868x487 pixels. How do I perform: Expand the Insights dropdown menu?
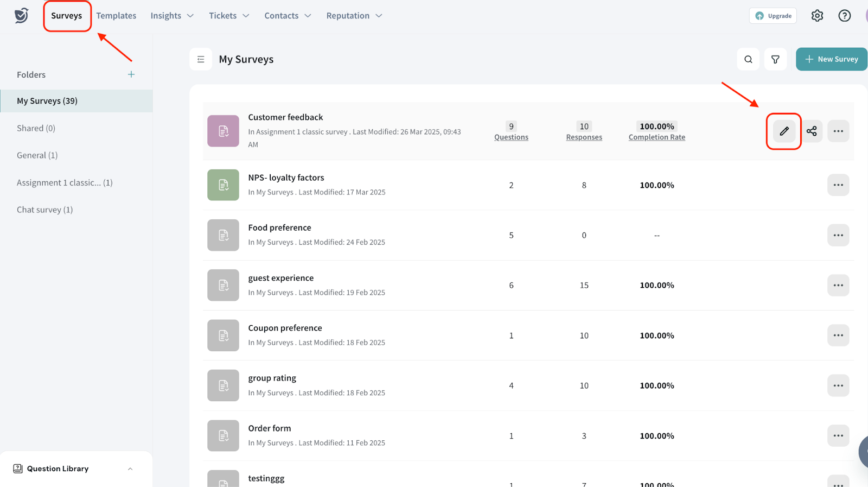(172, 16)
